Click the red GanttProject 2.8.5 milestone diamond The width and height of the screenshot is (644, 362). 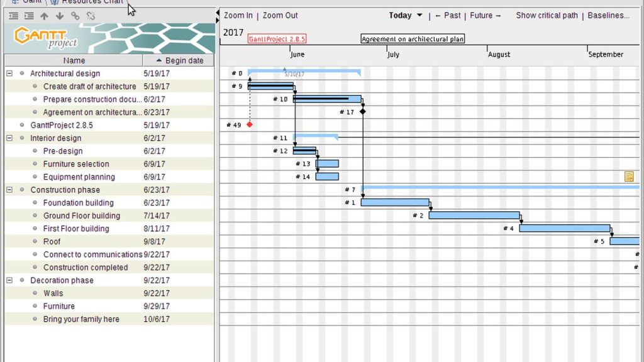pos(249,124)
